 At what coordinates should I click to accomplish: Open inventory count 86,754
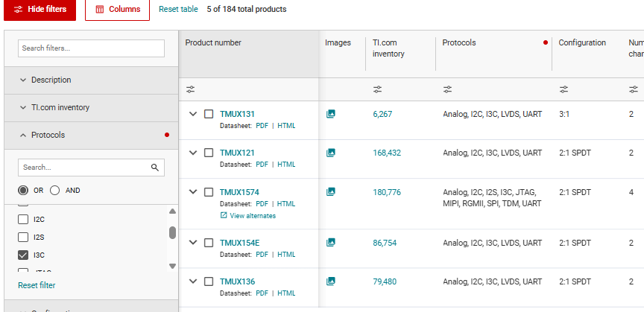tap(385, 243)
